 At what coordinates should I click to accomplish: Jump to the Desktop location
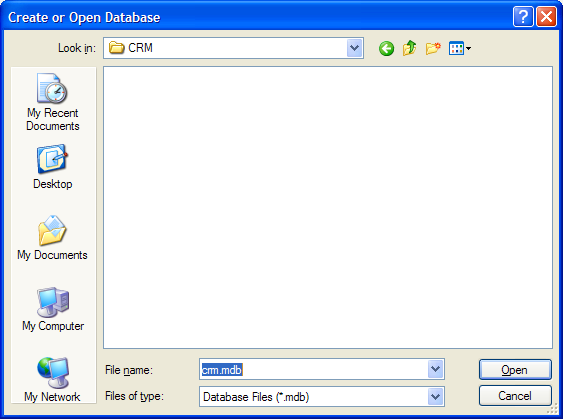(53, 167)
